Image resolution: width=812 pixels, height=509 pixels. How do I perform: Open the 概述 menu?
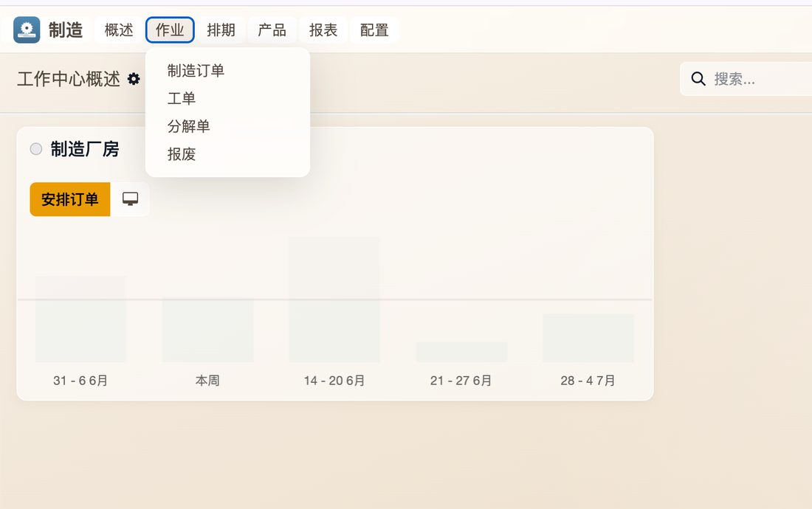coord(119,30)
